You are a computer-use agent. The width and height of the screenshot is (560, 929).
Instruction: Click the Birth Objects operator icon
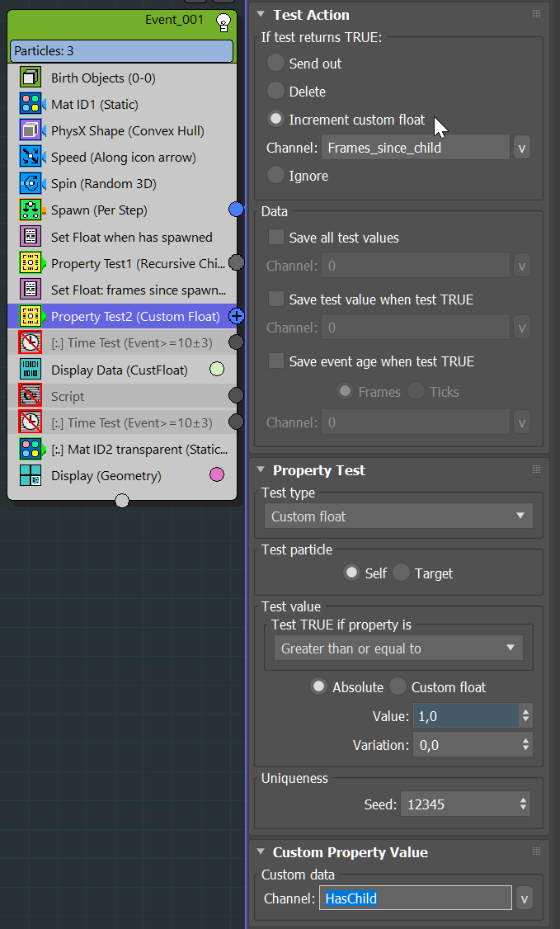click(31, 78)
